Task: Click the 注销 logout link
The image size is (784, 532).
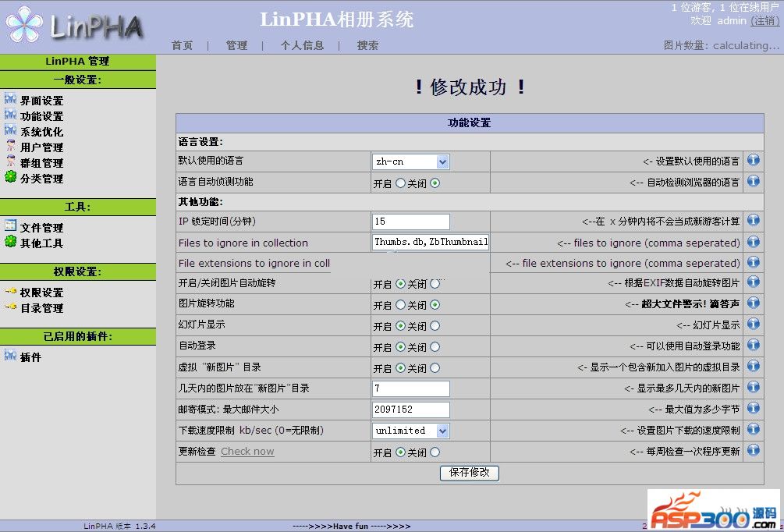Action: pos(764,21)
